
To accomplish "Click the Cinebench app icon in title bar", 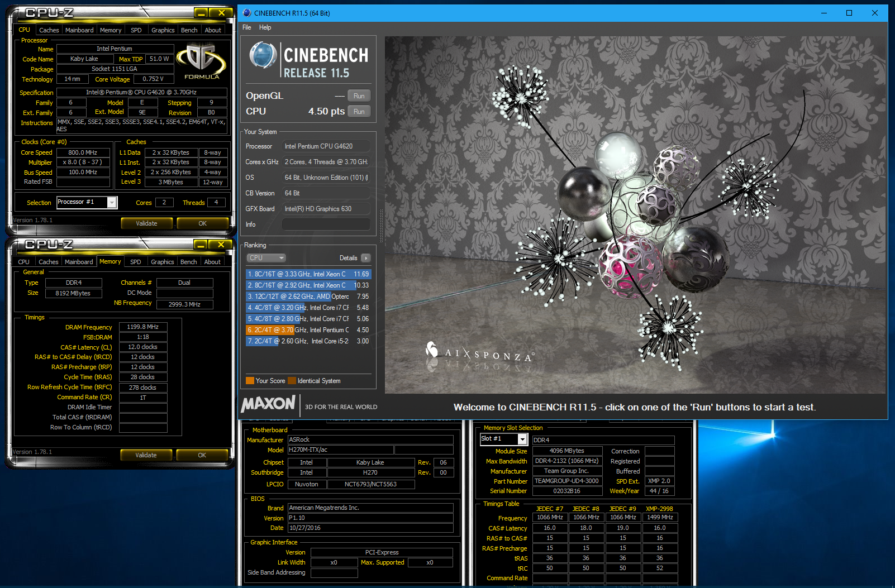I will (x=247, y=13).
